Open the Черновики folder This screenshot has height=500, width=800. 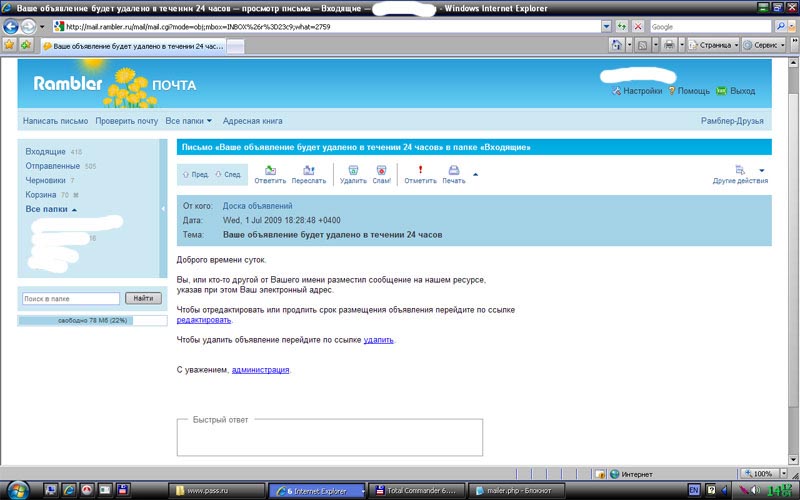coord(45,180)
